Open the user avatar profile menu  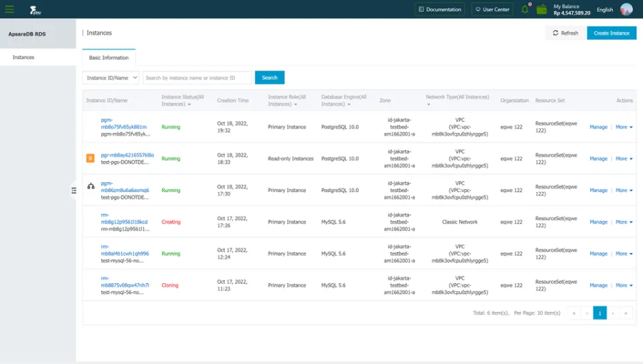626,10
